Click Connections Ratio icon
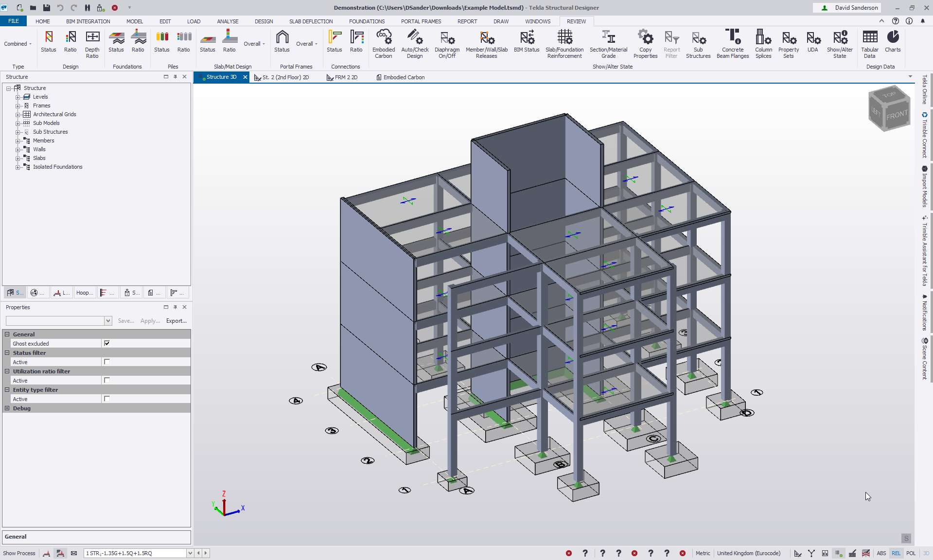Viewport: 933px width, 560px height. (356, 41)
